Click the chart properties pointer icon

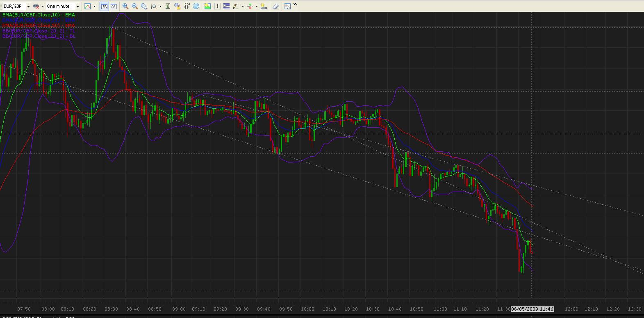(x=287, y=6)
